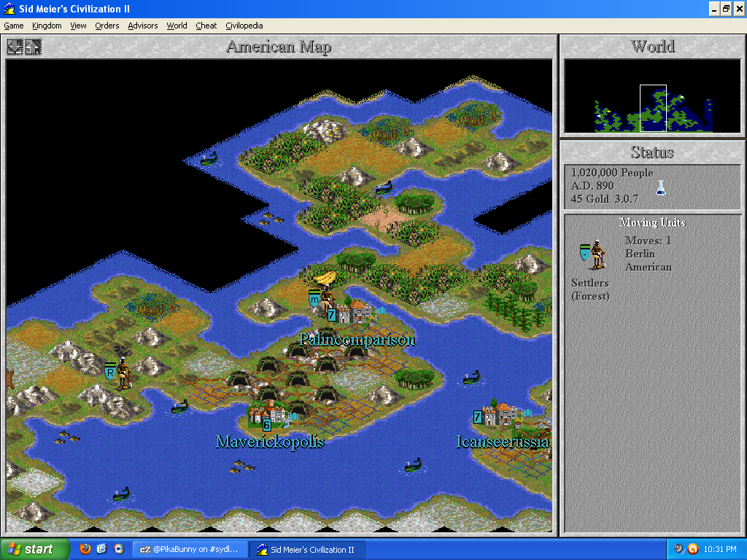
Task: Switch to the @PikaBunny chat taskbar button
Action: tap(190, 550)
